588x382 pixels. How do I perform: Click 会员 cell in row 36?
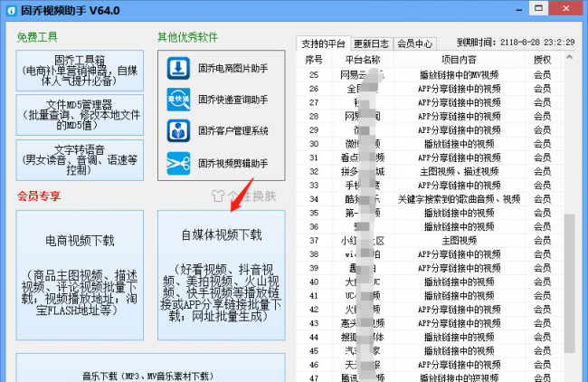click(x=543, y=226)
